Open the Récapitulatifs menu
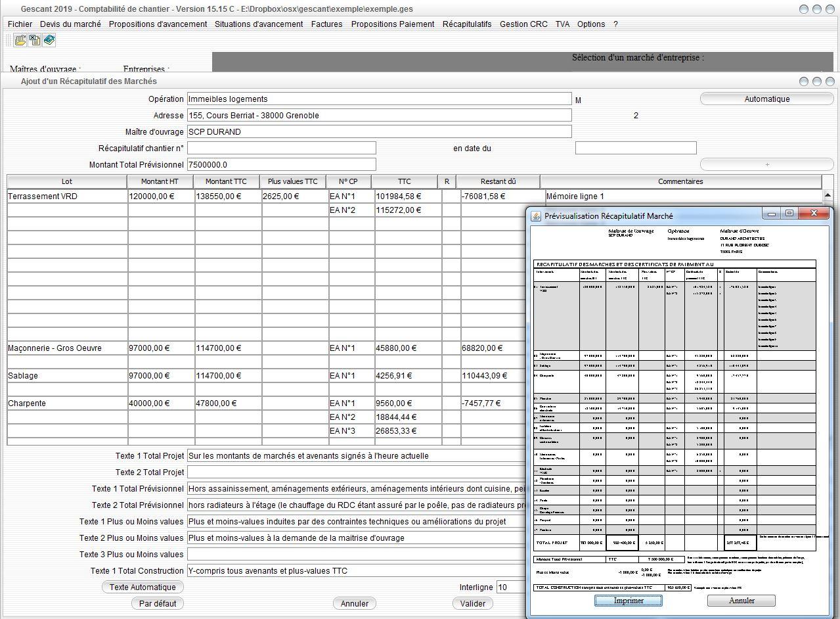 pyautogui.click(x=467, y=24)
